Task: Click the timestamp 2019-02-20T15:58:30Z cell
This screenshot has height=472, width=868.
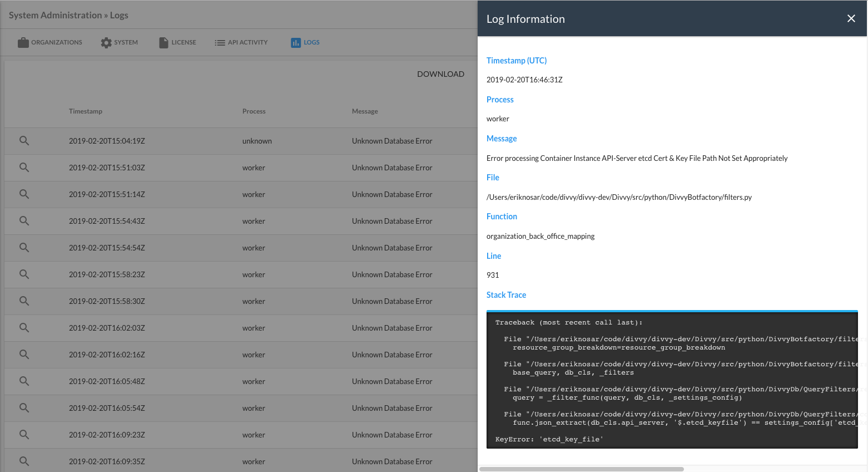Action: tap(107, 301)
